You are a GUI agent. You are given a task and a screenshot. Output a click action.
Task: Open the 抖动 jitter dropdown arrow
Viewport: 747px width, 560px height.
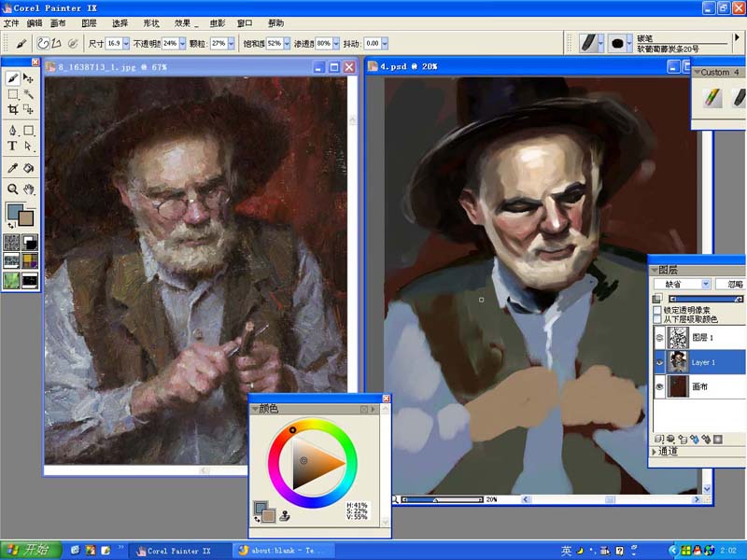coord(385,43)
